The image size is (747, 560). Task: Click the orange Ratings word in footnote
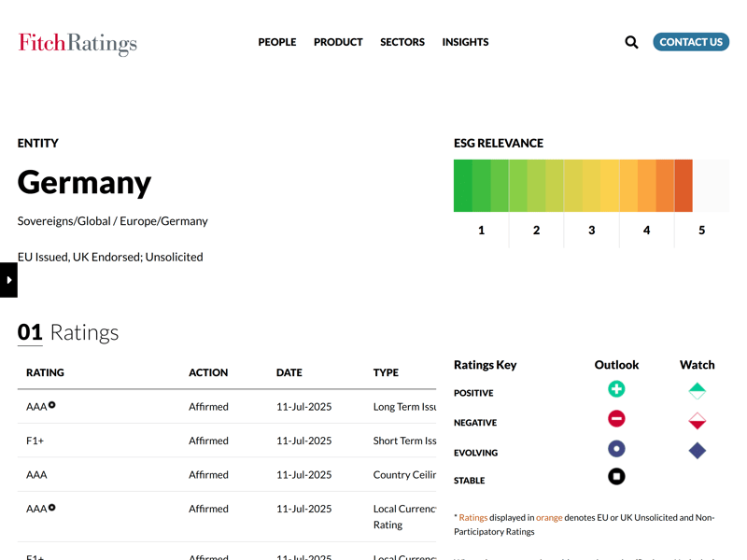473,518
